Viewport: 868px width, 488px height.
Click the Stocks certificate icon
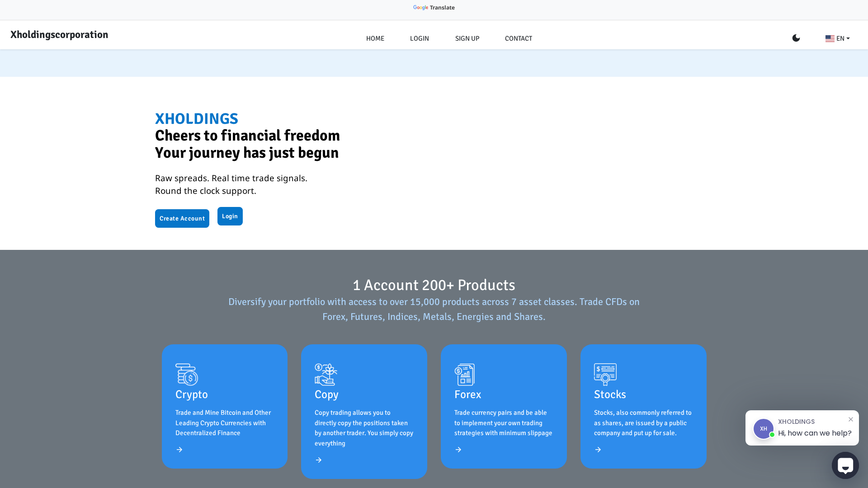click(x=605, y=375)
